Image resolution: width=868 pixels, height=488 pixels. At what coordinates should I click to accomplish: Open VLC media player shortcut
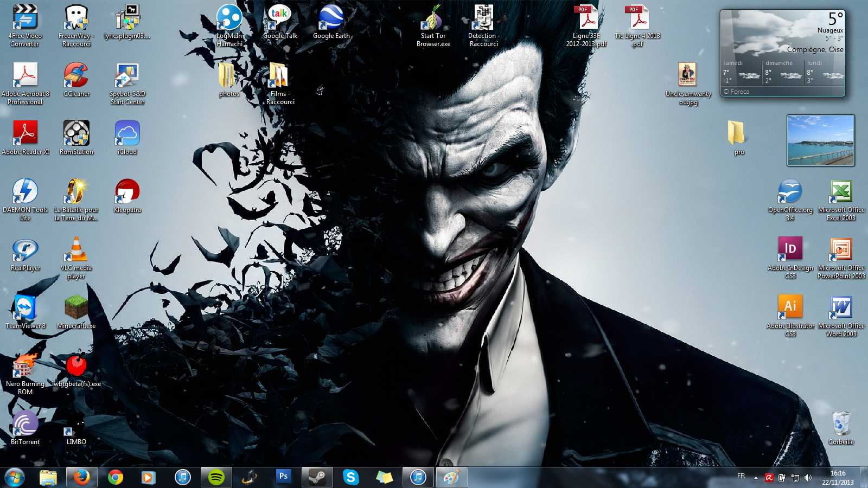click(x=76, y=258)
